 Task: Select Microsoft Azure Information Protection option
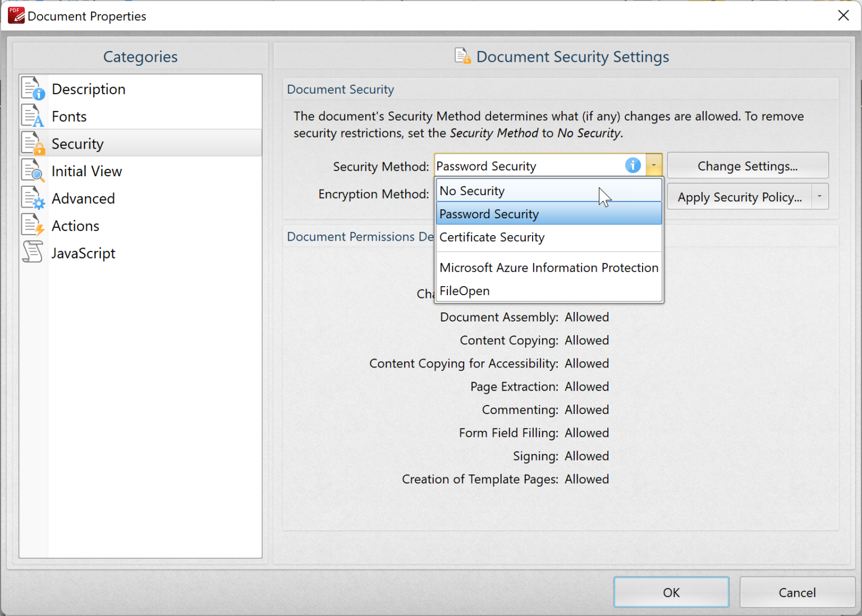(x=549, y=268)
